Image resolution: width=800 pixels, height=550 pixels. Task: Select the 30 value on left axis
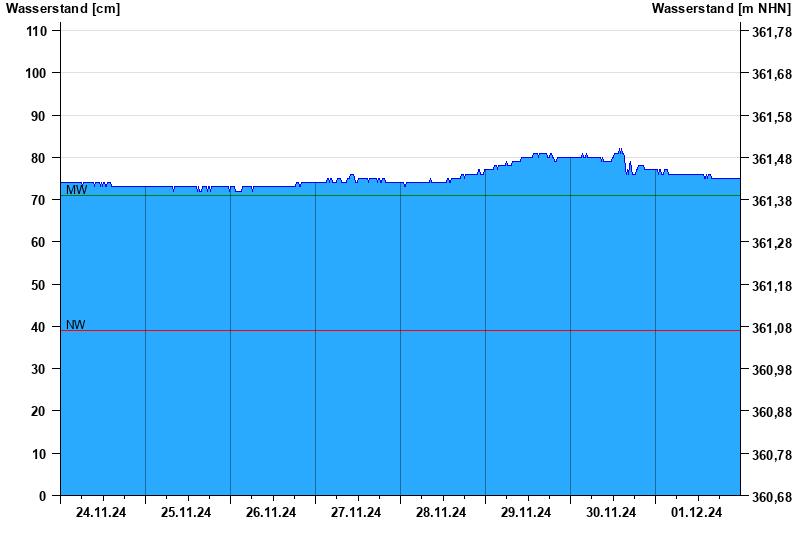(x=39, y=369)
